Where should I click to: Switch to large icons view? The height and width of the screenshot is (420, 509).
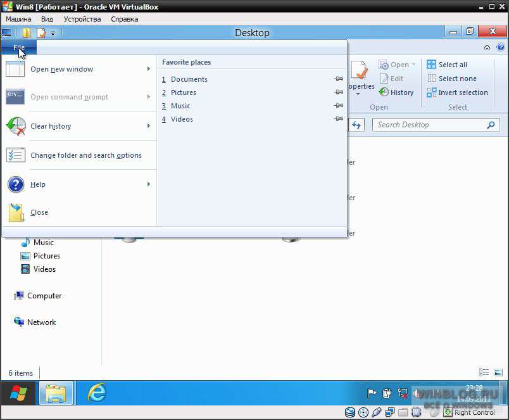click(x=498, y=372)
